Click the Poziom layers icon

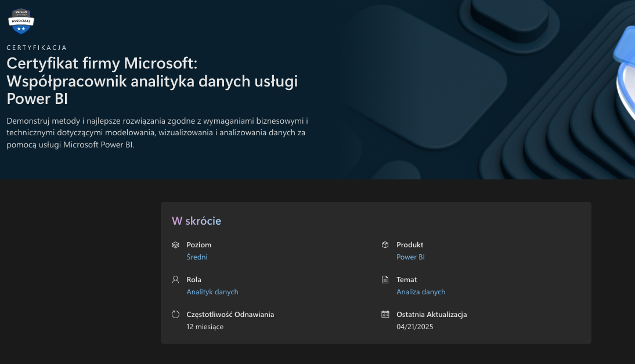(175, 244)
